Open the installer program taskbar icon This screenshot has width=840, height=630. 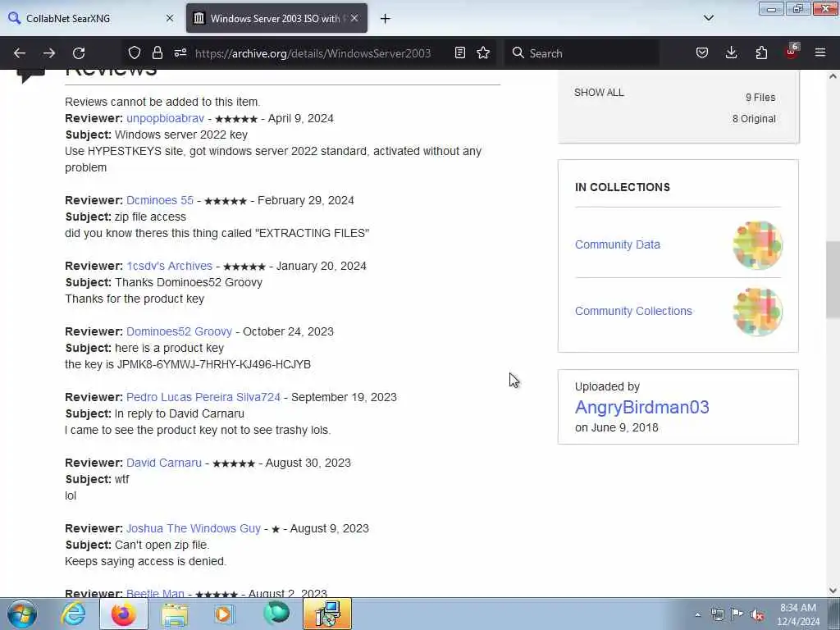coord(327,614)
